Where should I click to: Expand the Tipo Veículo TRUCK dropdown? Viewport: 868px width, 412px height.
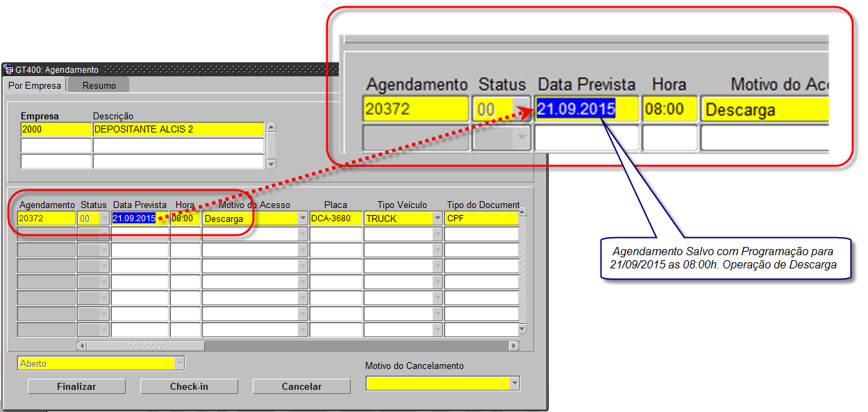click(437, 218)
